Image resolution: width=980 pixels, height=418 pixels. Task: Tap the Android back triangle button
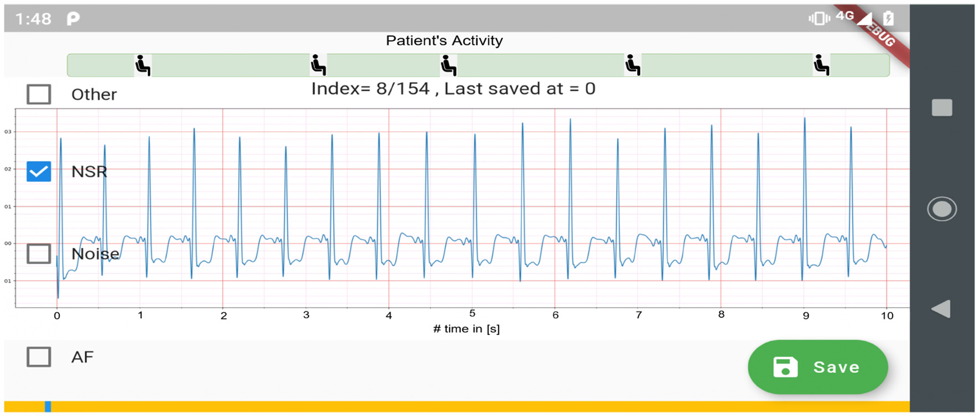tap(941, 309)
